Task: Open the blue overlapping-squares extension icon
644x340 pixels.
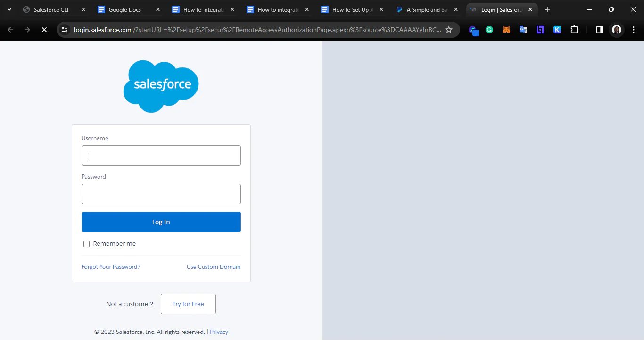Action: coord(474,30)
